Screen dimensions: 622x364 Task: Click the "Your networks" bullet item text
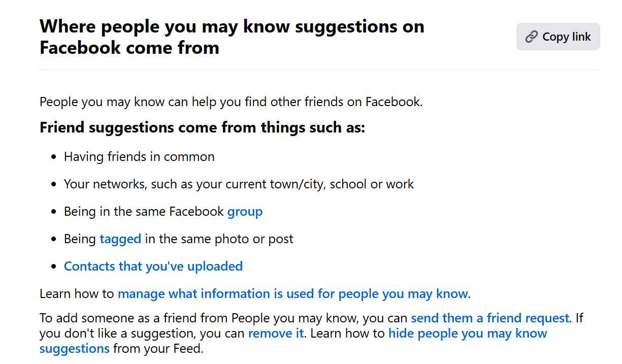tap(239, 184)
